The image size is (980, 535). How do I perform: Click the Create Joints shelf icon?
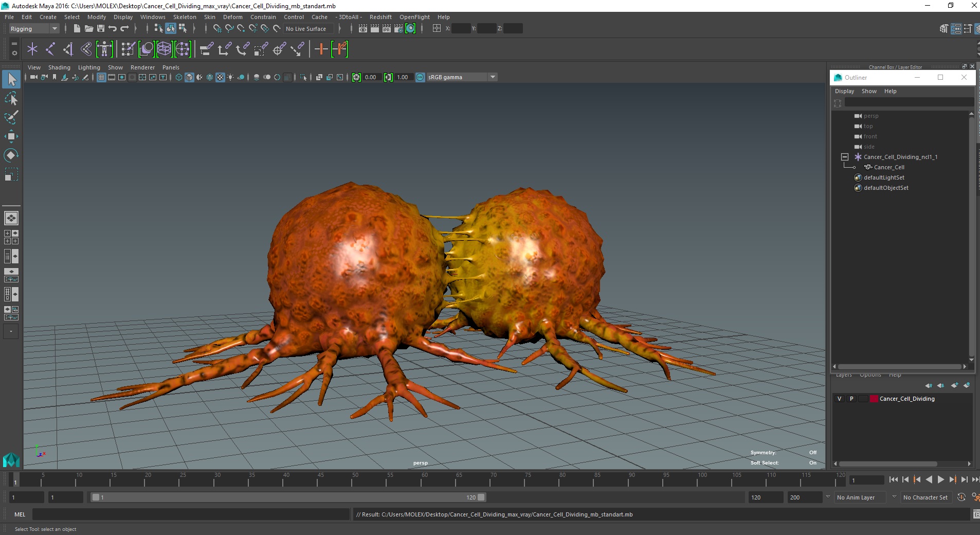coord(50,49)
